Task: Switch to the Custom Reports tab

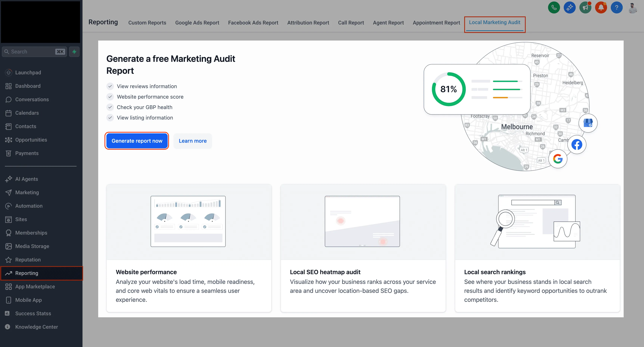Action: pyautogui.click(x=147, y=23)
